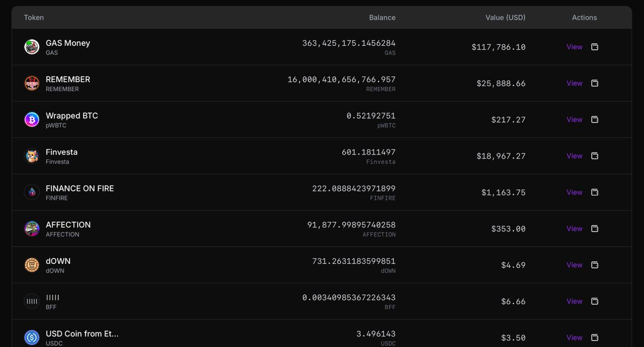
Task: Select the GAS Money token name
Action: 68,43
